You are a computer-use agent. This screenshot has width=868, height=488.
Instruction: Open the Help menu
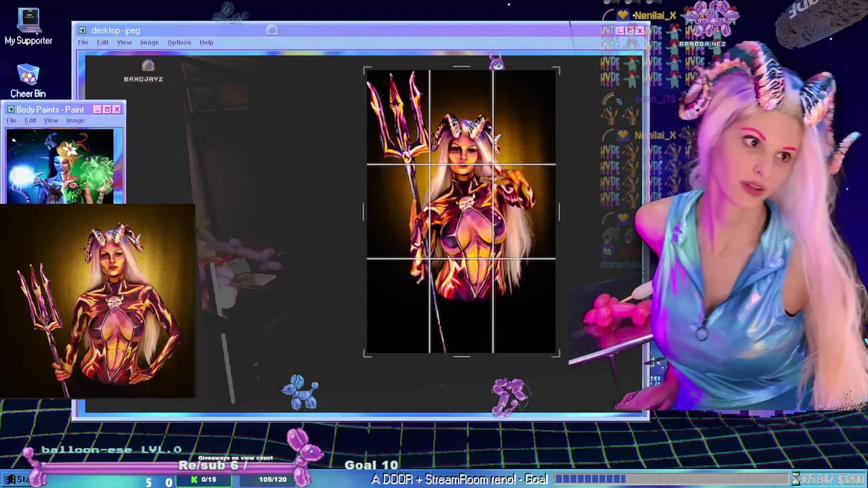pyautogui.click(x=206, y=43)
